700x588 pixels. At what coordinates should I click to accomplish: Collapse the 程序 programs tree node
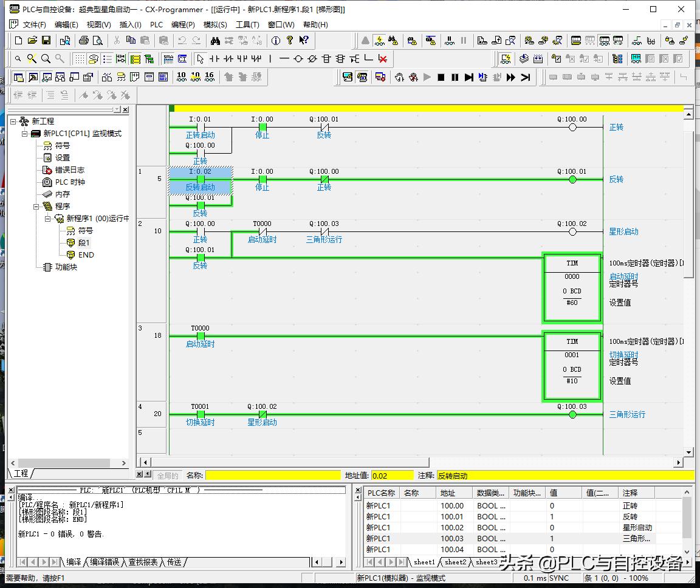36,207
